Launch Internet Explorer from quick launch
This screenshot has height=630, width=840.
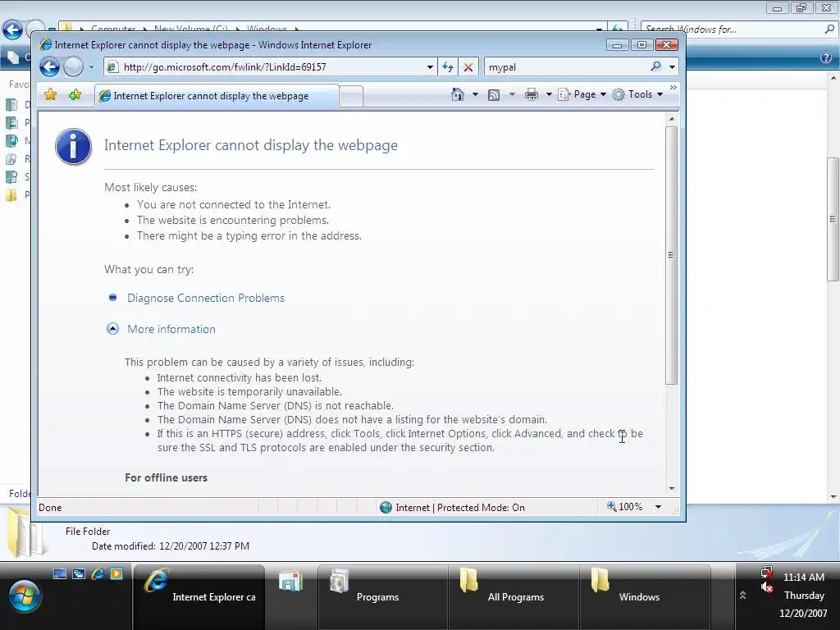(98, 573)
